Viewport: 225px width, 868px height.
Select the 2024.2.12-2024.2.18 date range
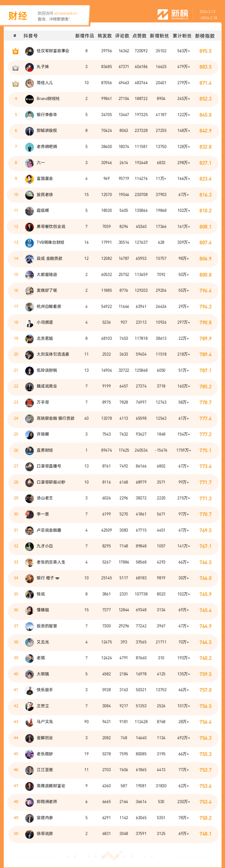(208, 15)
